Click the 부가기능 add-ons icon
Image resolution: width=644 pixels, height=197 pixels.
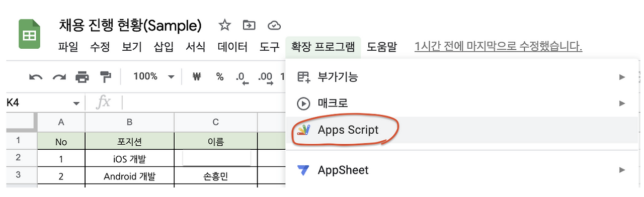click(x=303, y=77)
